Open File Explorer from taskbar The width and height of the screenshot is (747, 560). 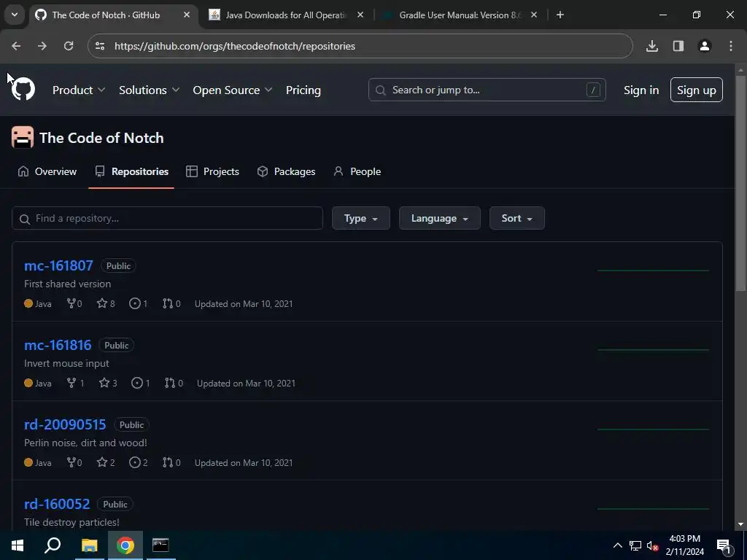pyautogui.click(x=89, y=545)
